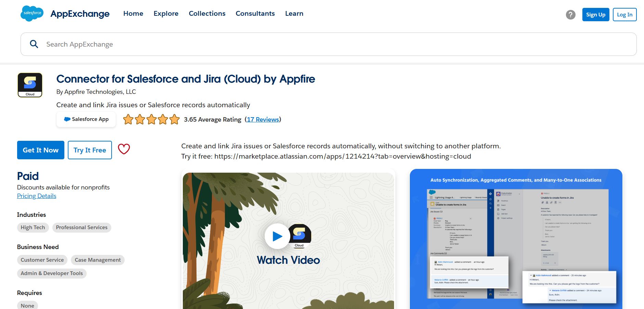Click the fifth rating star
This screenshot has height=309, width=644.
(174, 119)
